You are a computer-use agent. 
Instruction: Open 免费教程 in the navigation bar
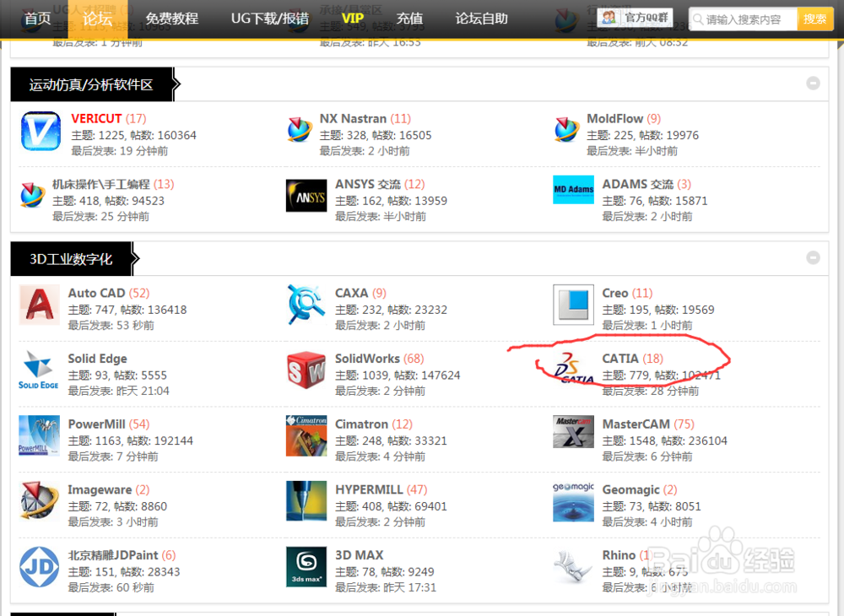tap(171, 19)
